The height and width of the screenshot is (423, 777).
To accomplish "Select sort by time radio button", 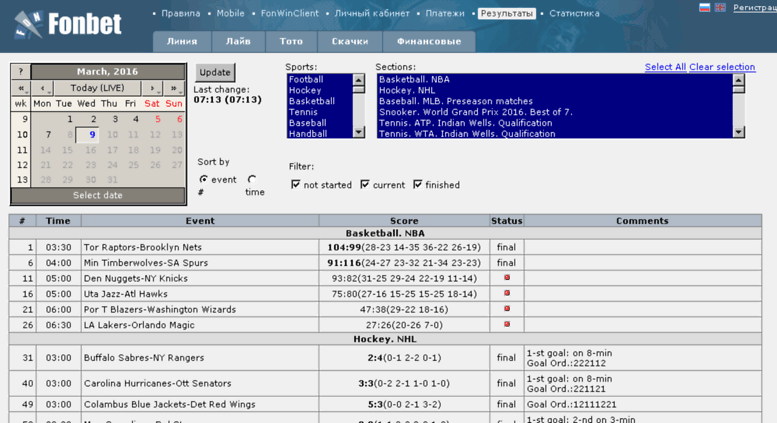I will click(x=252, y=179).
